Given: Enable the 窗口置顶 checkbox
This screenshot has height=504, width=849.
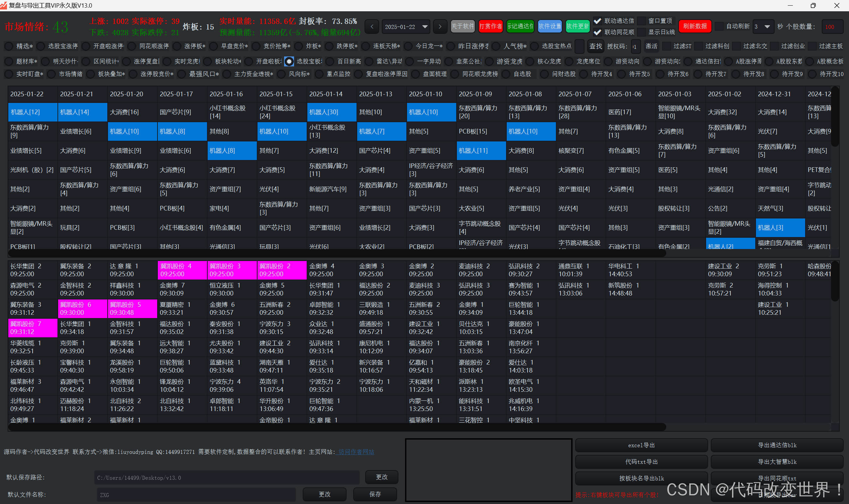Looking at the screenshot, I should click(641, 21).
